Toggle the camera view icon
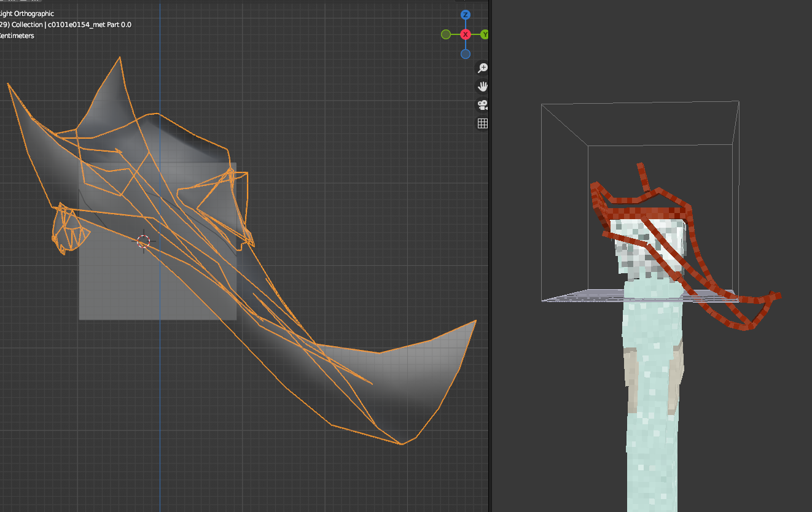Screen dimensions: 812x512 [x=483, y=105]
